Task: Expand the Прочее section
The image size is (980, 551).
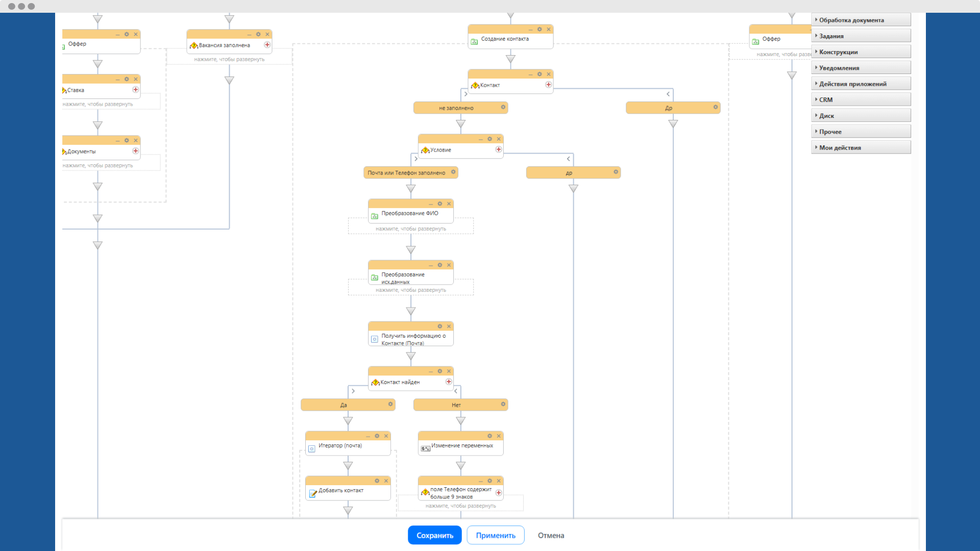Action: point(861,132)
